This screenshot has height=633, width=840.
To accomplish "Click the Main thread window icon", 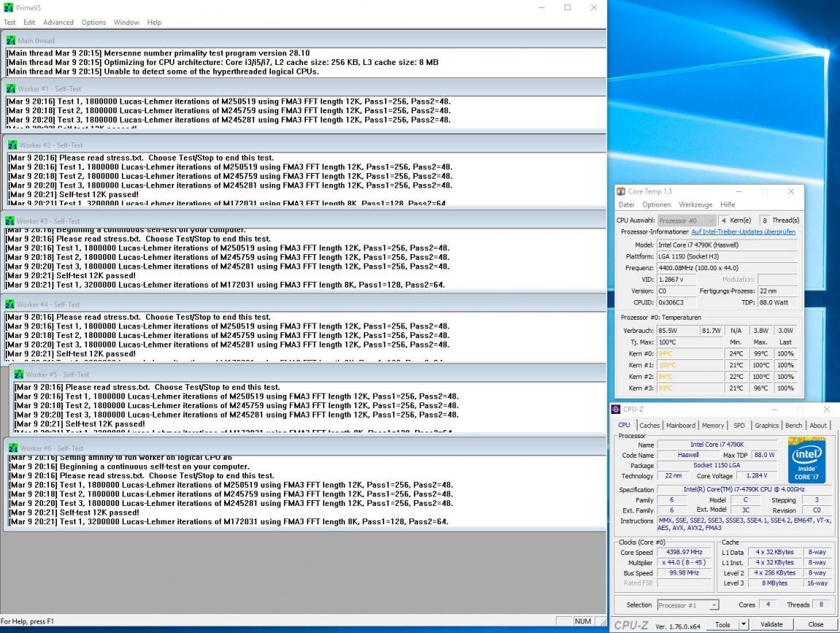I will click(x=11, y=40).
